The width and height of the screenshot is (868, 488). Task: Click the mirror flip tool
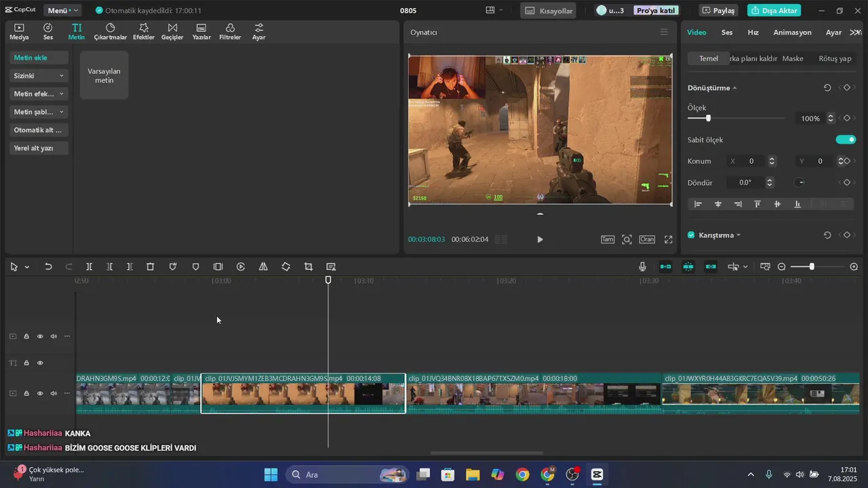click(x=263, y=267)
